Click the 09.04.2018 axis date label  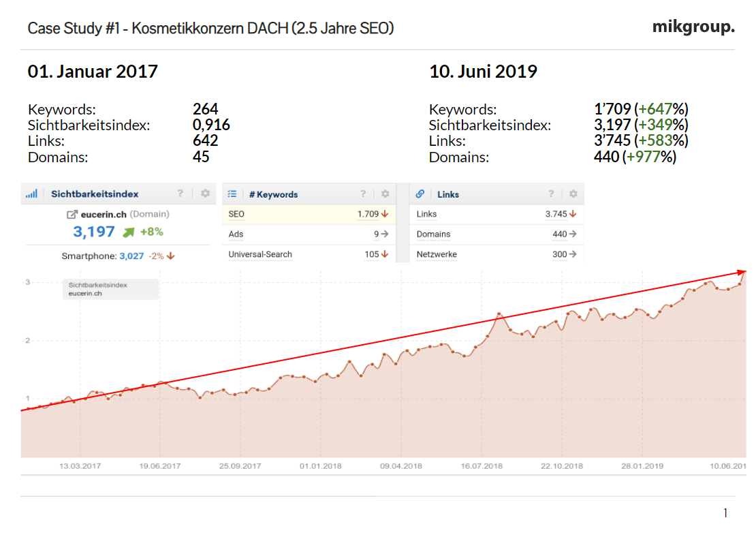401,466
